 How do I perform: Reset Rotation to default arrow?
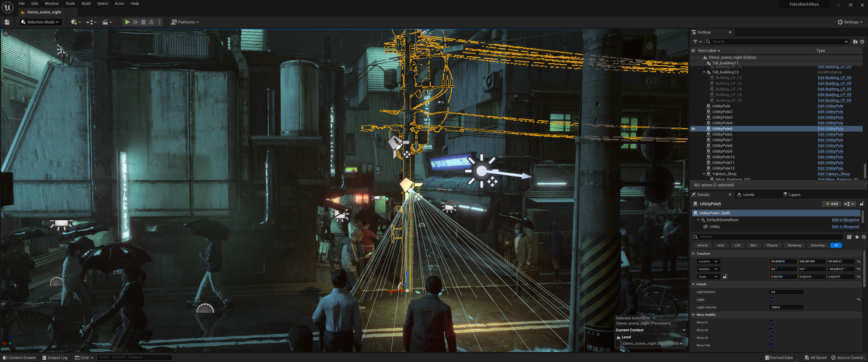pyautogui.click(x=859, y=269)
